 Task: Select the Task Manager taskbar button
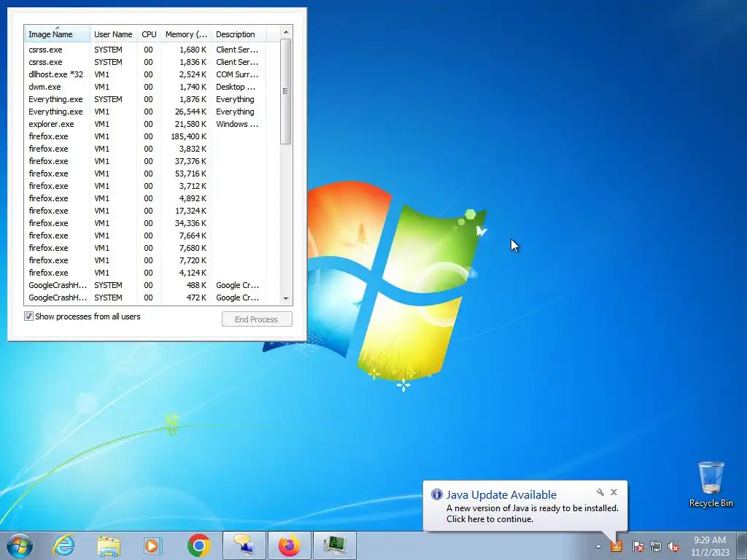tap(335, 545)
